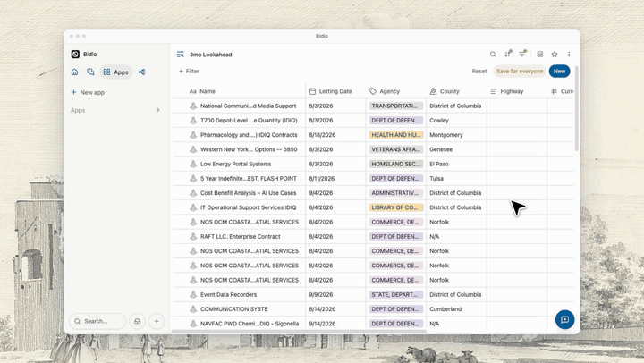This screenshot has height=363, width=644.
Task: Open 5 Year Indefinite...EST, FLASH POINT record
Action: (x=248, y=179)
